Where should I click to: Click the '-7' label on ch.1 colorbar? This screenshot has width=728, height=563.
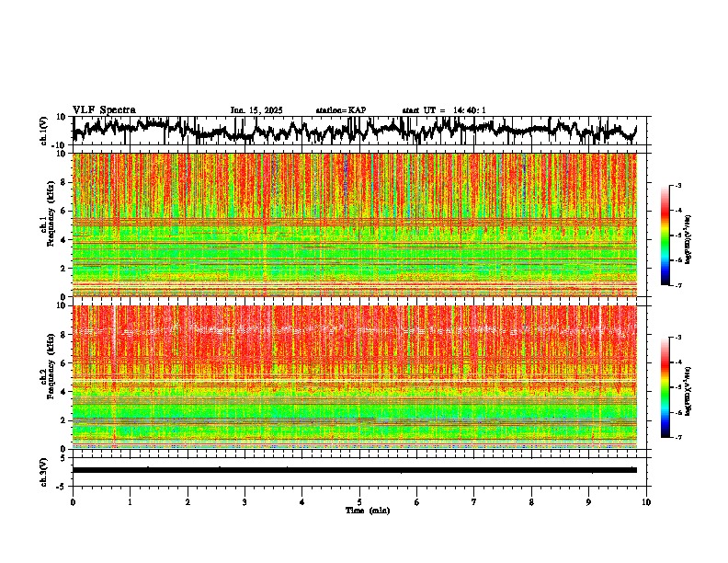coord(678,285)
